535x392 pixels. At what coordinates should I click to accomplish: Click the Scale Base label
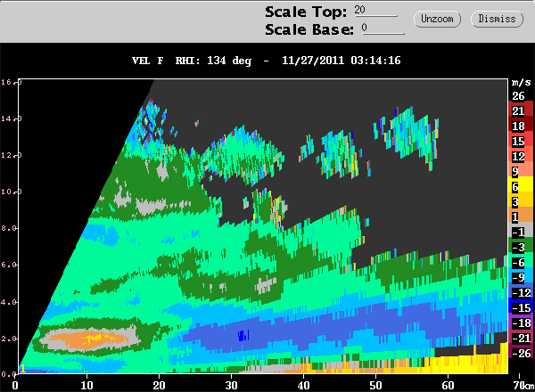(x=309, y=29)
